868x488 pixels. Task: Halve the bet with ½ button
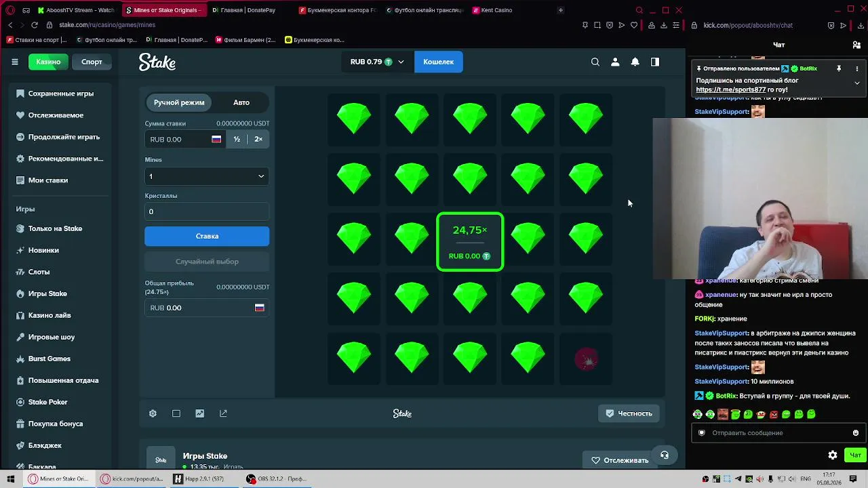pos(237,139)
